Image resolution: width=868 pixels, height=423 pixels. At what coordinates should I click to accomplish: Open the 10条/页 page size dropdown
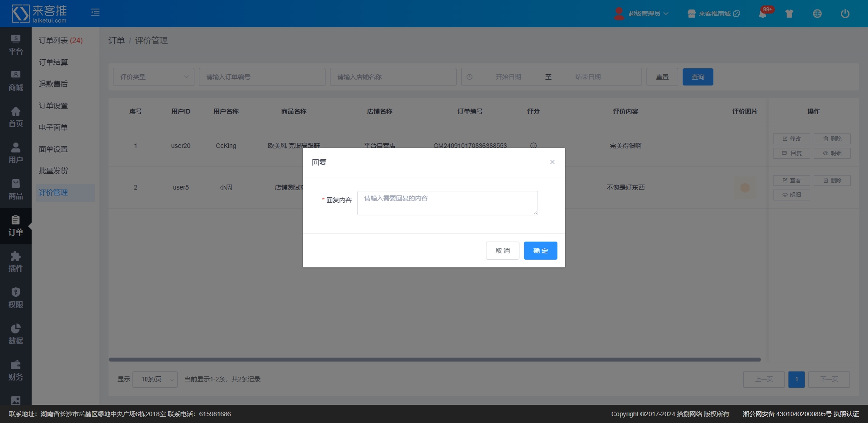tap(155, 380)
